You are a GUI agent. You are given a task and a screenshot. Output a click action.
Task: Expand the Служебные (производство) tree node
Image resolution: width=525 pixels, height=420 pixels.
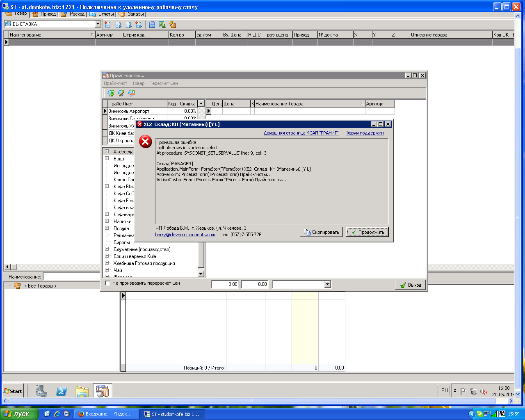[107, 249]
